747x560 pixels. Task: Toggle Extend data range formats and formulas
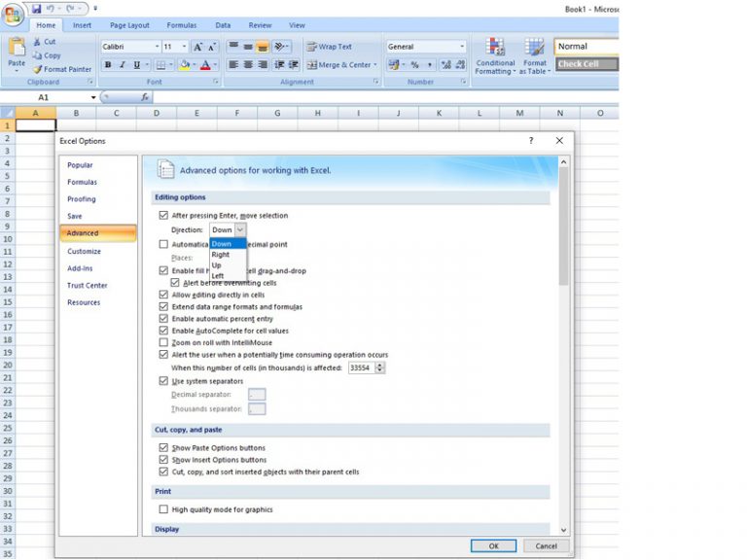click(x=163, y=306)
